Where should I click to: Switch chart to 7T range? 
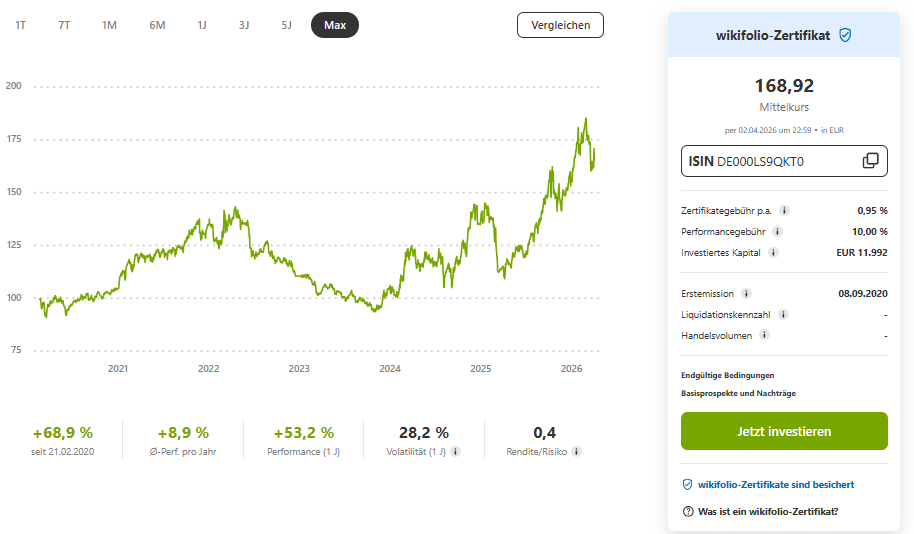64,25
